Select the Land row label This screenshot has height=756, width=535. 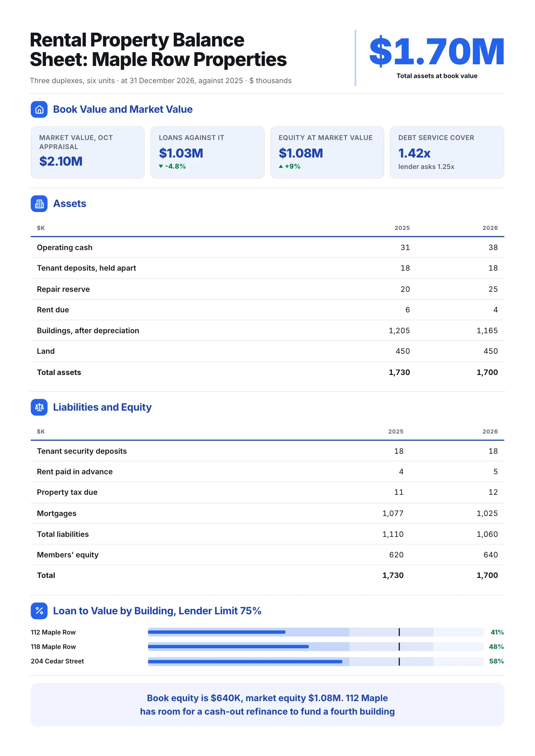click(x=46, y=351)
